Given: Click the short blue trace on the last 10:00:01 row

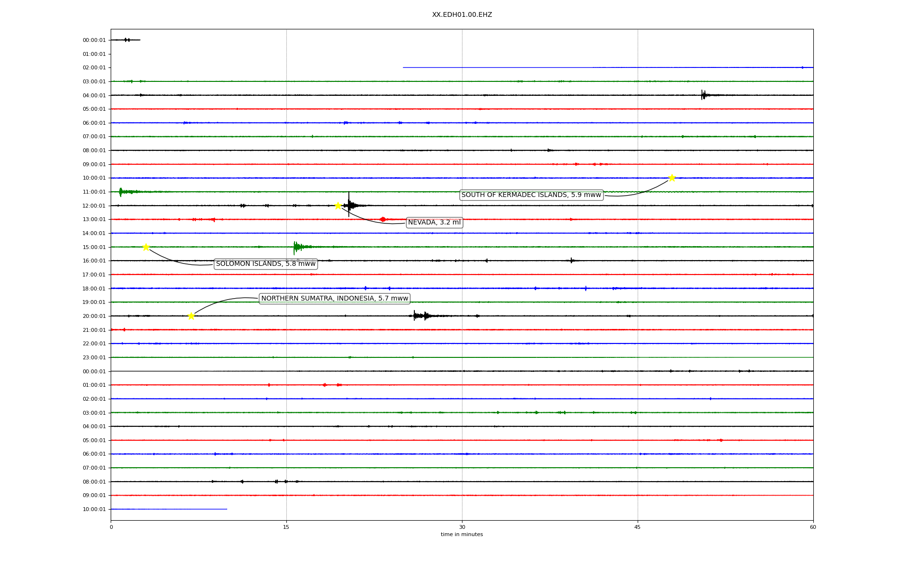Looking at the screenshot, I should tap(168, 509).
